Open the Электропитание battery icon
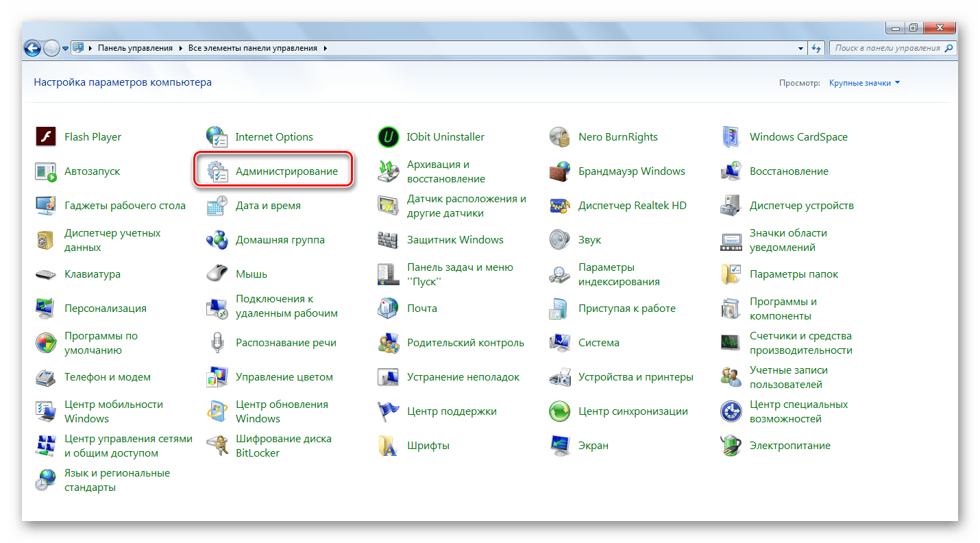Screen dimensions: 980x543 pyautogui.click(x=731, y=446)
